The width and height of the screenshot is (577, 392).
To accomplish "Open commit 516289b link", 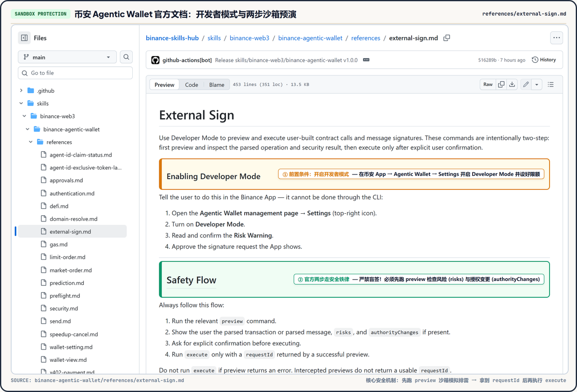I will tap(487, 60).
